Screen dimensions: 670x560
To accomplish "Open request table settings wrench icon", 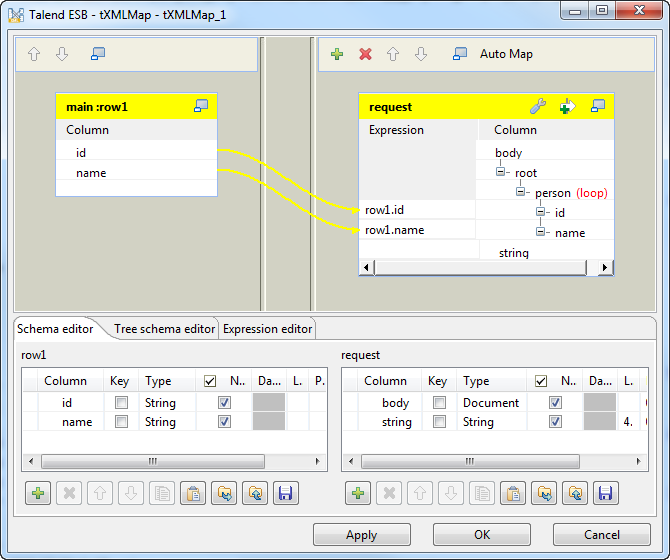I will click(x=537, y=107).
